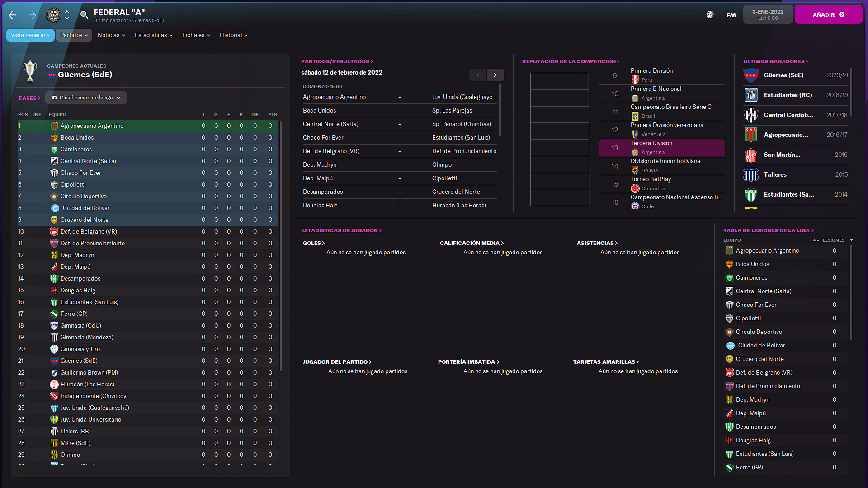Click Estudiantes (RC) crest in last winners

(x=751, y=95)
